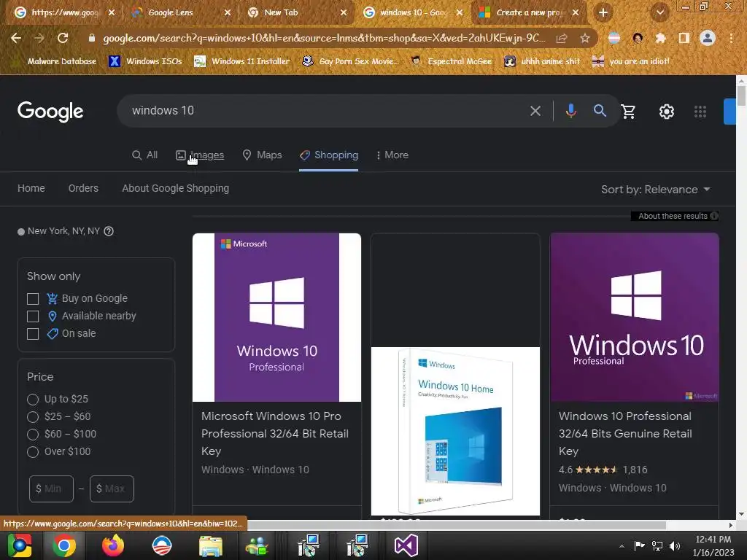Open the tab search dropdown arrow
The height and width of the screenshot is (560, 747).
[660, 12]
